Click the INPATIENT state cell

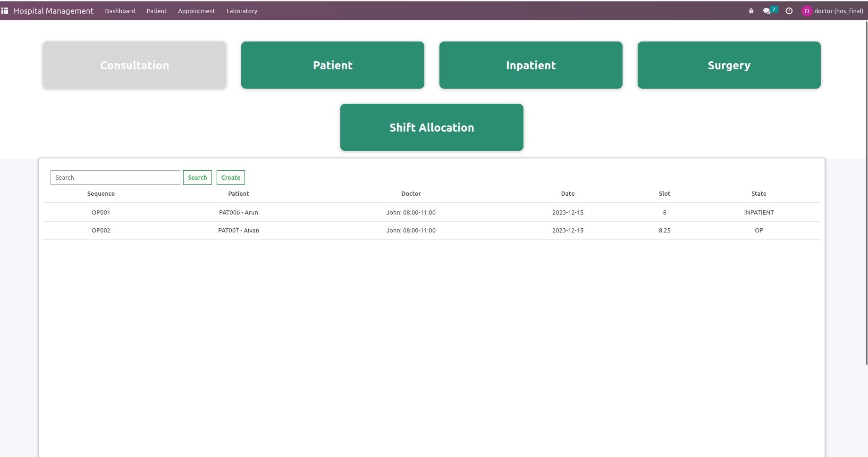(759, 212)
